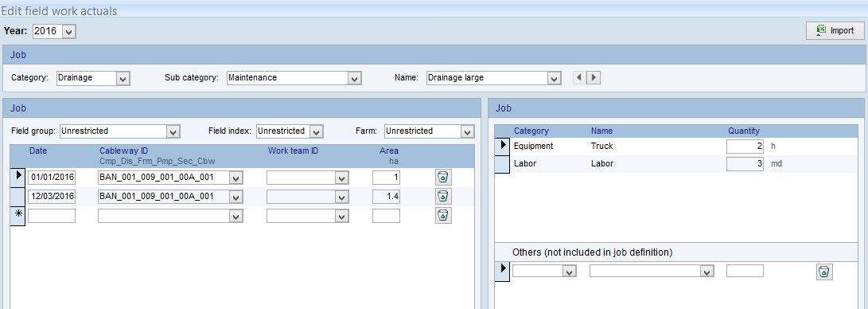Open Cableway ID dropdown in 12/03/2016 row

(236, 197)
